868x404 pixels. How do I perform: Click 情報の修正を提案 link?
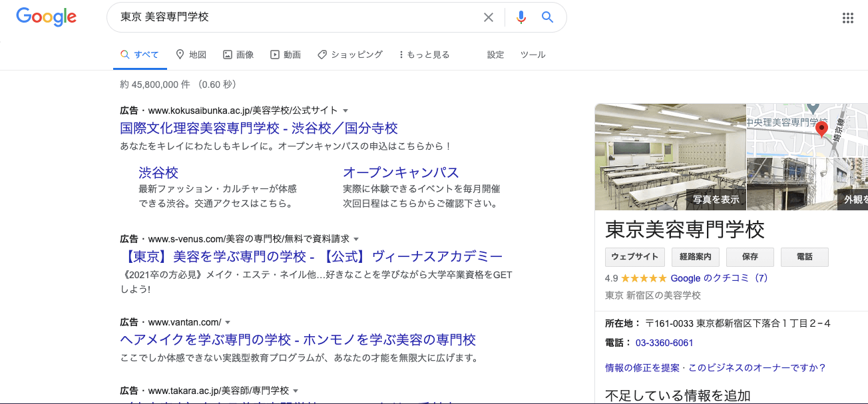click(x=642, y=367)
